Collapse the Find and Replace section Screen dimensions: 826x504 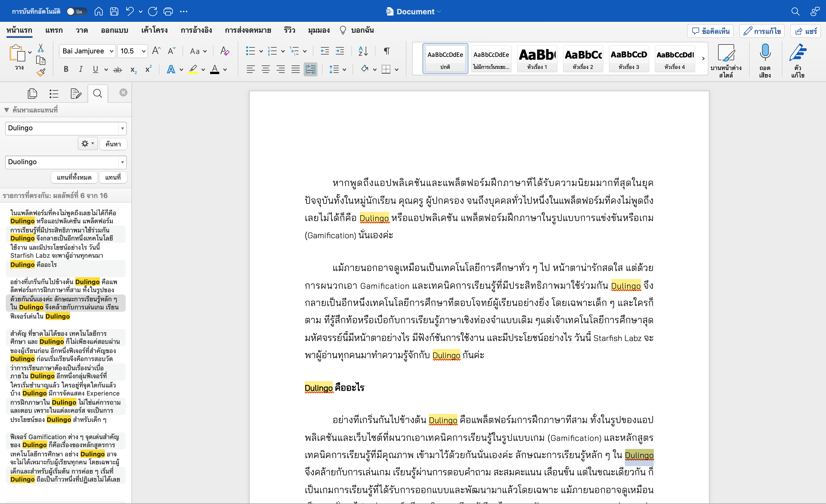6,110
